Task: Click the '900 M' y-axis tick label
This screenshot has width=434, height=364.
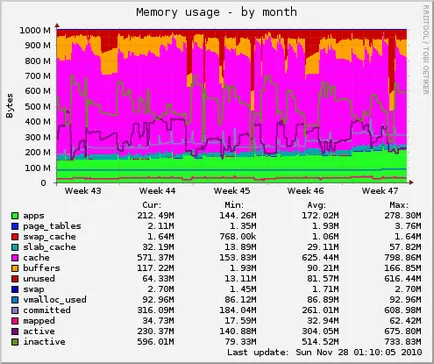Action: point(38,45)
